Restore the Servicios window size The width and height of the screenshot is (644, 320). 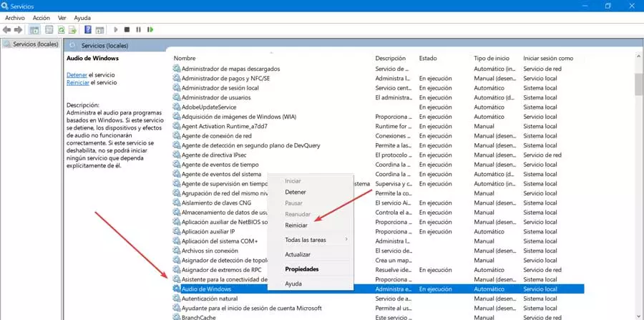click(608, 6)
